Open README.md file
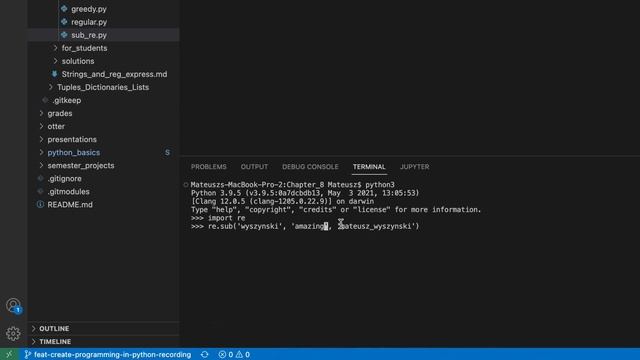Viewport: 640px width, 360px height. (x=70, y=204)
